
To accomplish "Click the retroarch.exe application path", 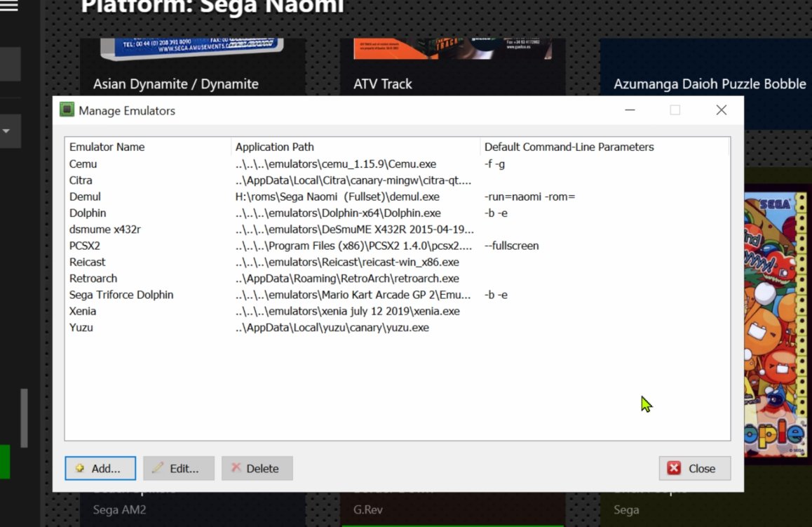I will 347,279.
